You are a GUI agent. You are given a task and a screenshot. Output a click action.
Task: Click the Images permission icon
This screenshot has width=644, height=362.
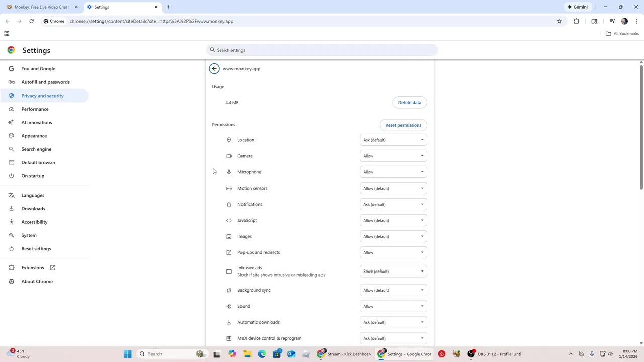pos(229,236)
